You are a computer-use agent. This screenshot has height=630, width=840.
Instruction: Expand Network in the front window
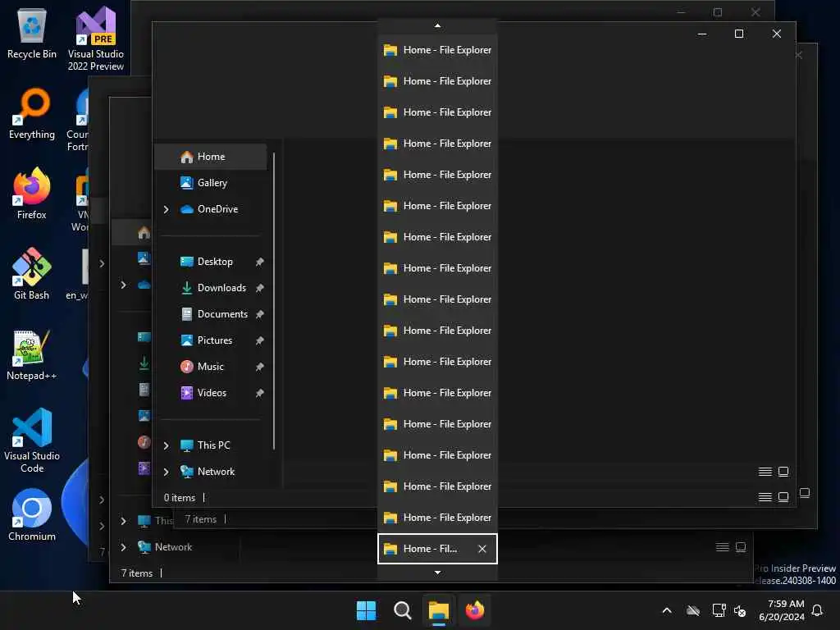coord(166,472)
